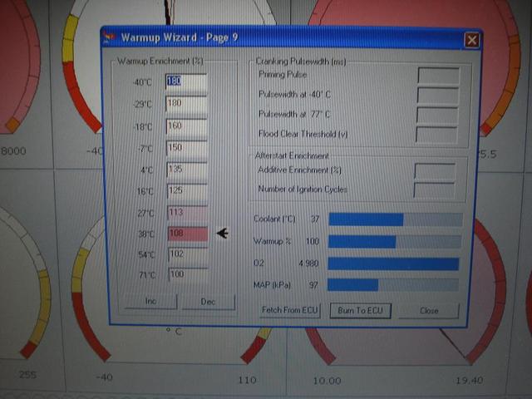Click the Additive Enrichment (%) field
Image resolution: width=532 pixels, height=399 pixels.
[x=434, y=171]
